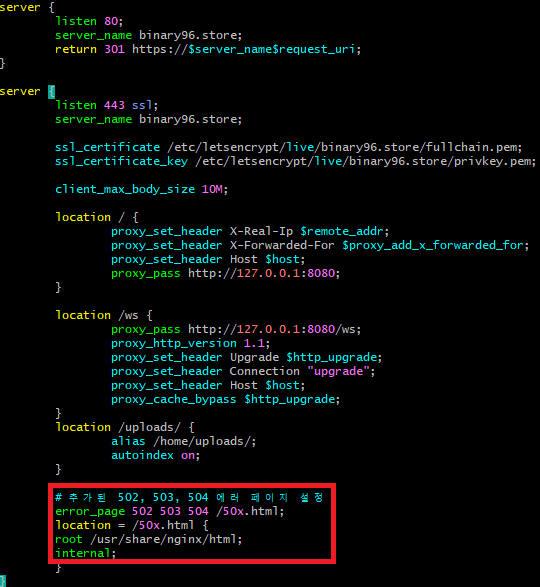The height and width of the screenshot is (587, 540).
Task: Click the X-Real-Ip $remote_addr header line
Action: click(x=250, y=231)
